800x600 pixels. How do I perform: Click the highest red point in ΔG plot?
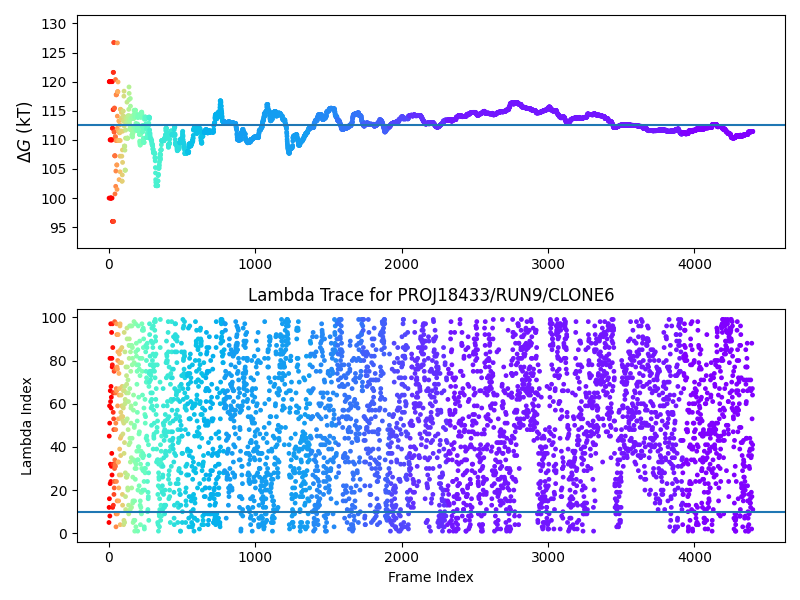click(113, 42)
